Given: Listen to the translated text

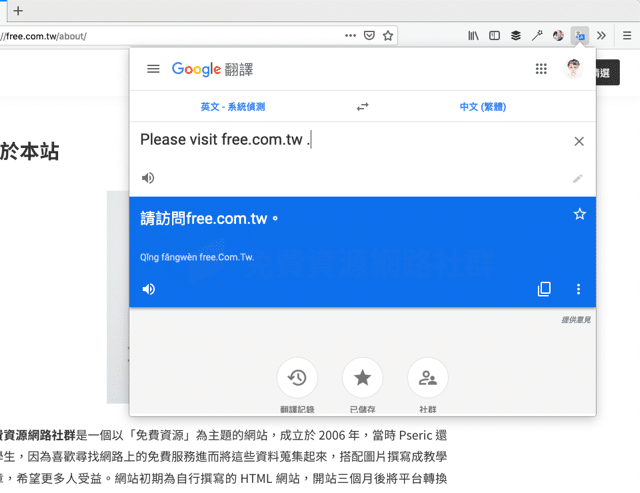Looking at the screenshot, I should pos(149,289).
